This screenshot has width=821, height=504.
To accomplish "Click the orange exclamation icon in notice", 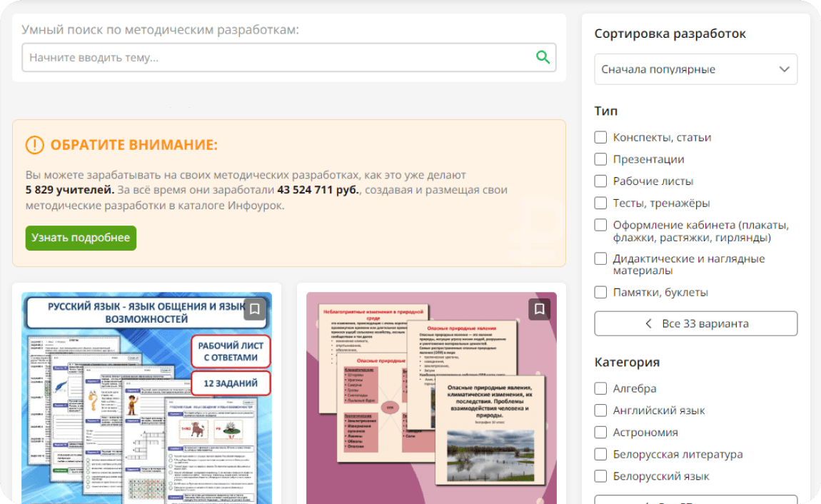I will pos(34,146).
